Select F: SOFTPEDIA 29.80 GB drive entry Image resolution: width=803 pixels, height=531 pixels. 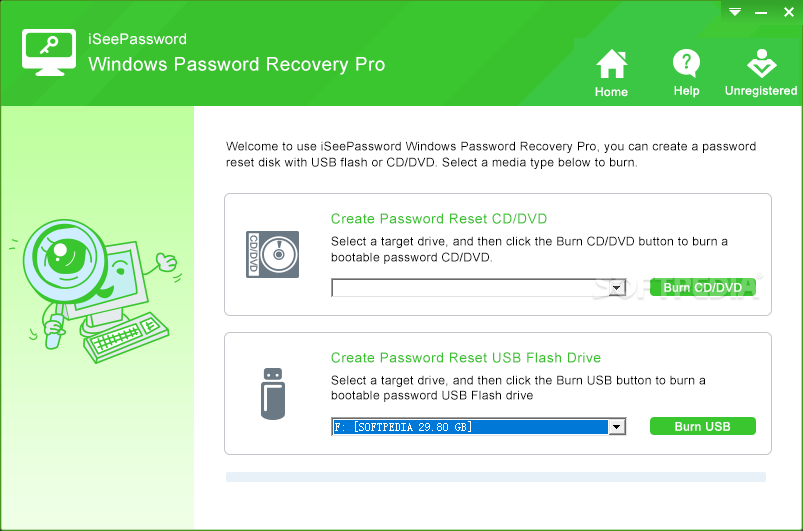(x=470, y=427)
